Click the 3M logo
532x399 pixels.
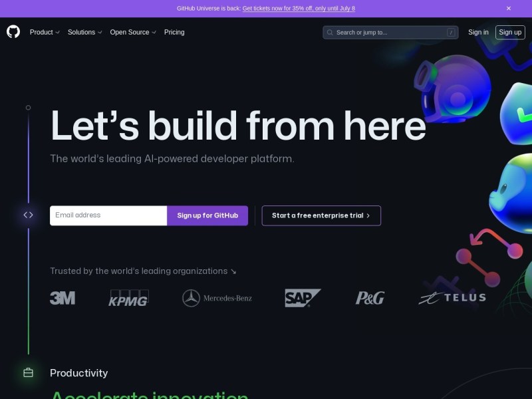click(63, 298)
